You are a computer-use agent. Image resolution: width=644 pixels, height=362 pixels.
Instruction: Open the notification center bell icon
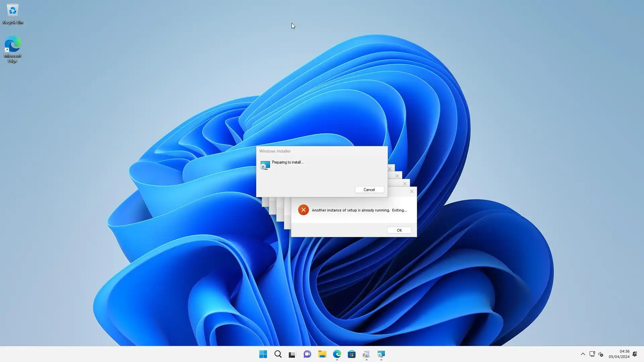coord(635,354)
